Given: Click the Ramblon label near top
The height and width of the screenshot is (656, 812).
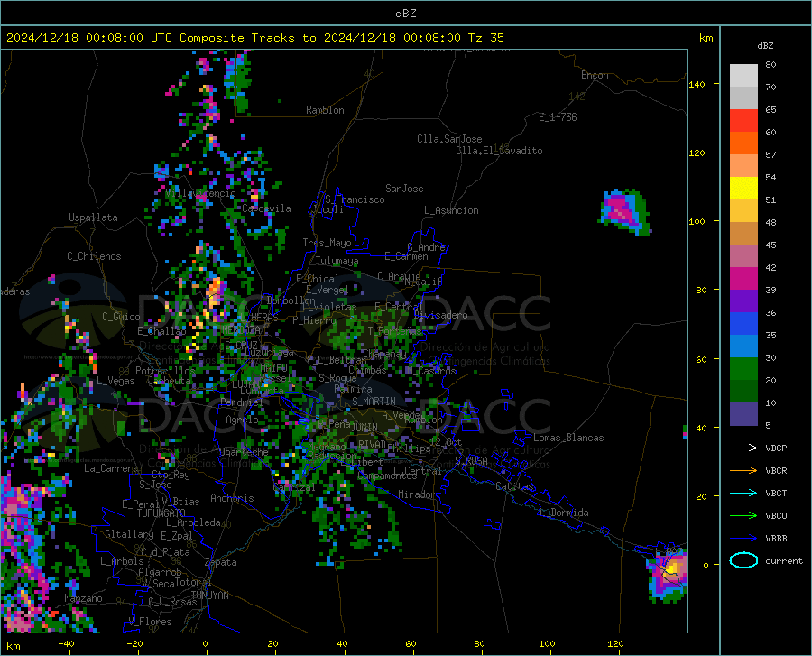Looking at the screenshot, I should [x=325, y=110].
